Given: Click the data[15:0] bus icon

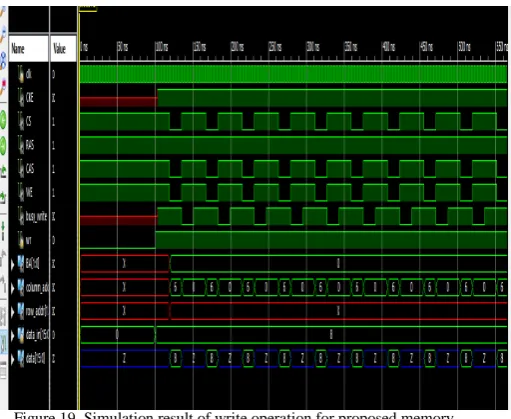Looking at the screenshot, I should [21, 359].
